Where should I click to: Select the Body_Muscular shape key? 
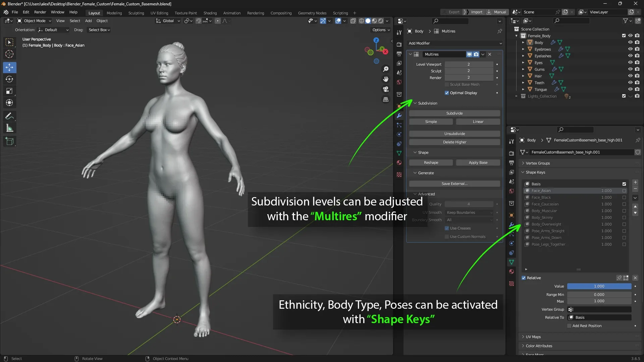coord(544,211)
